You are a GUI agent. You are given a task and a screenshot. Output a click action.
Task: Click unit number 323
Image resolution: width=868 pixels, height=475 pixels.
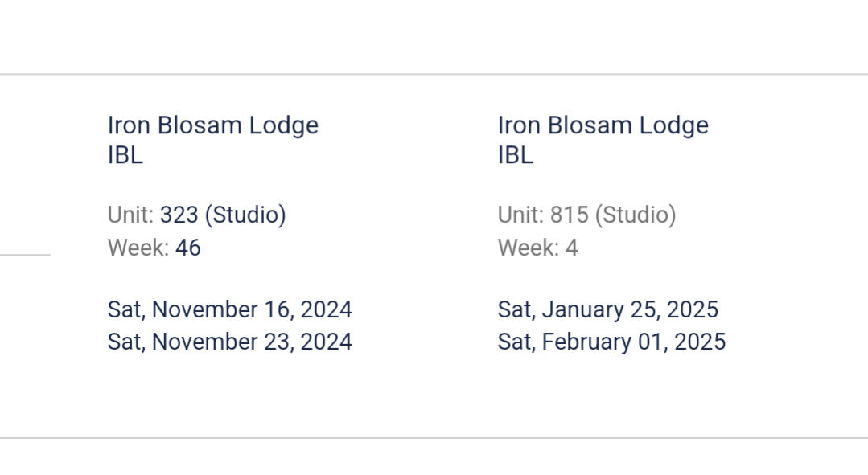pos(179,215)
